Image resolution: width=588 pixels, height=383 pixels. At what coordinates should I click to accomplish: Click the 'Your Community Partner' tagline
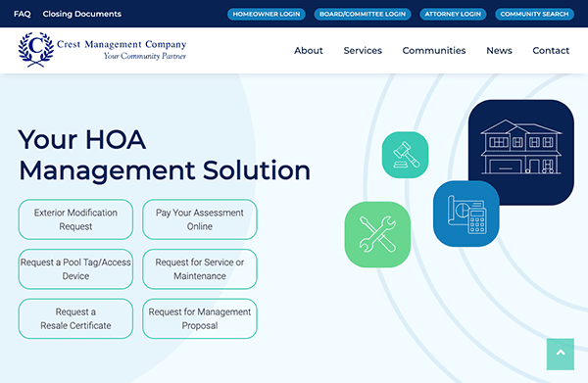(144, 56)
